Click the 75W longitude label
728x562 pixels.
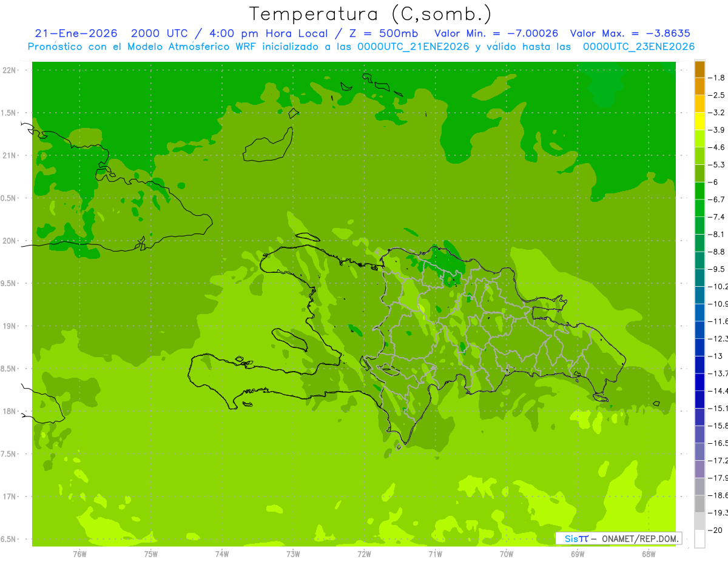(150, 554)
